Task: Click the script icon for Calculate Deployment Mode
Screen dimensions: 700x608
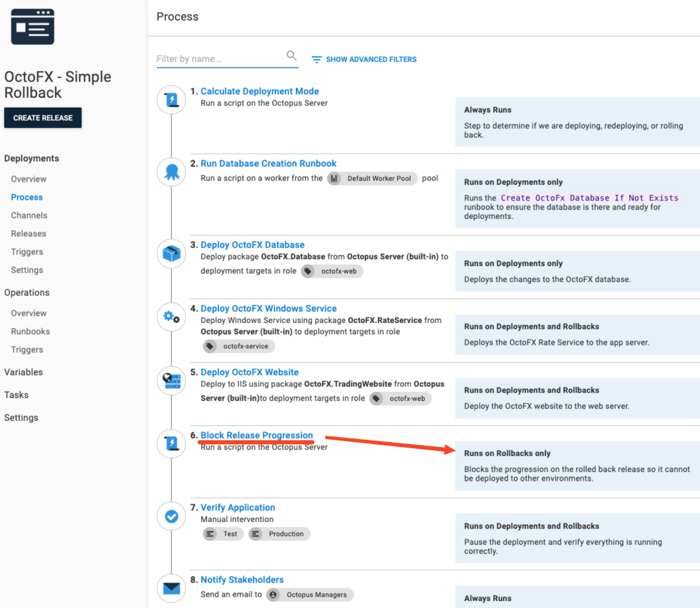Action: pyautogui.click(x=171, y=101)
